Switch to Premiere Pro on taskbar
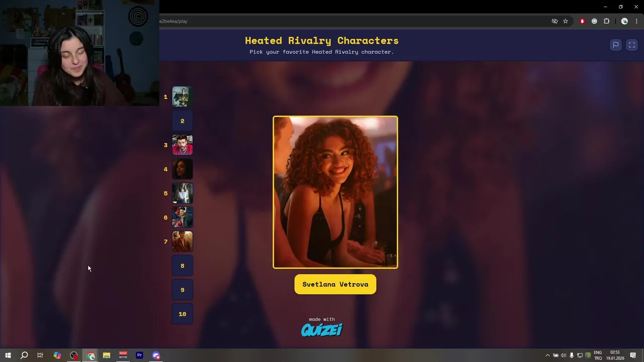 tap(139, 355)
